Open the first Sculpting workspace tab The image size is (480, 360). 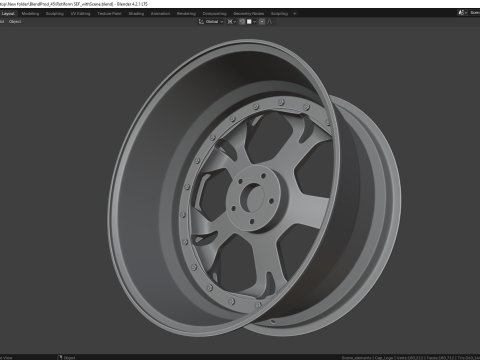pyautogui.click(x=55, y=14)
